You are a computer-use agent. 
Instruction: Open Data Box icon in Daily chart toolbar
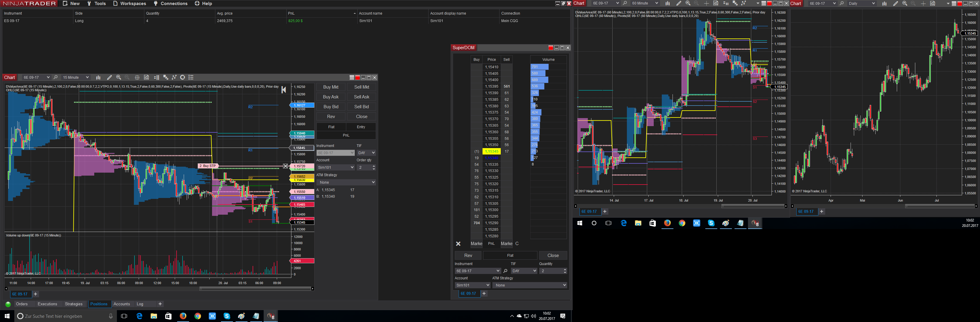933,3
